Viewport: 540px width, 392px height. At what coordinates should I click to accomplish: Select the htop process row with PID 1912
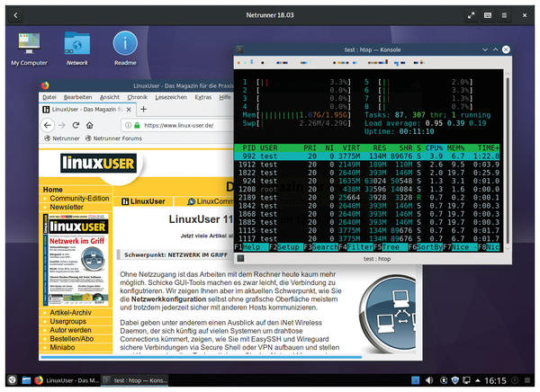tap(367, 165)
